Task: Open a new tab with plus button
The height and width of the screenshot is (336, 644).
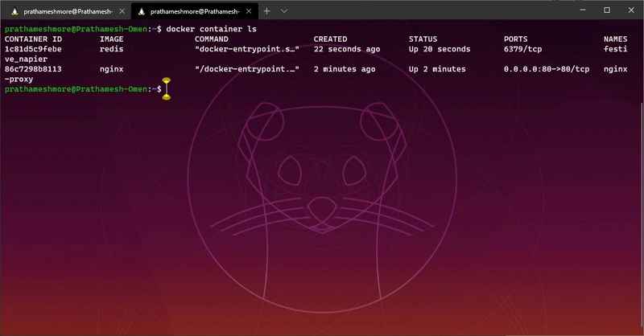Action: tap(266, 11)
